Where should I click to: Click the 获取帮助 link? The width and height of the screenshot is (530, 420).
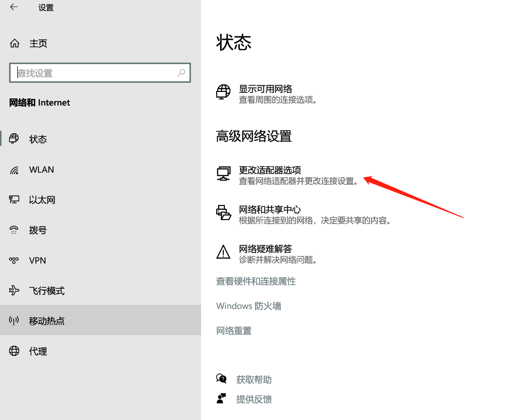(x=254, y=380)
